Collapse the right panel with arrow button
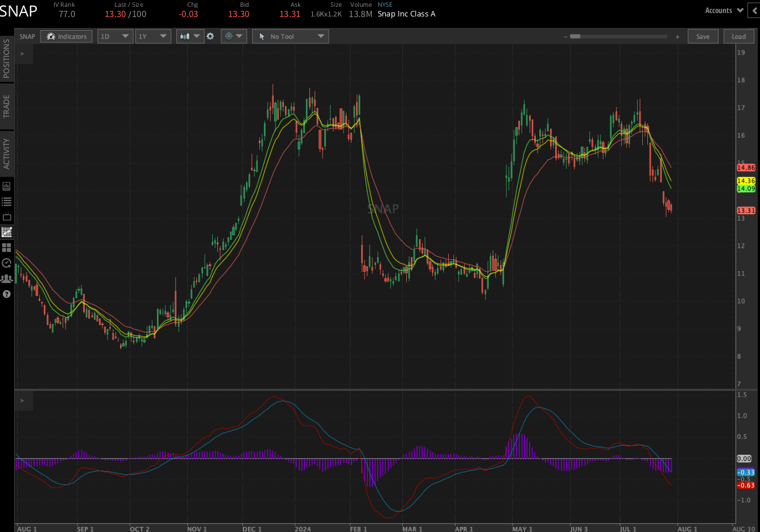 coord(754,11)
